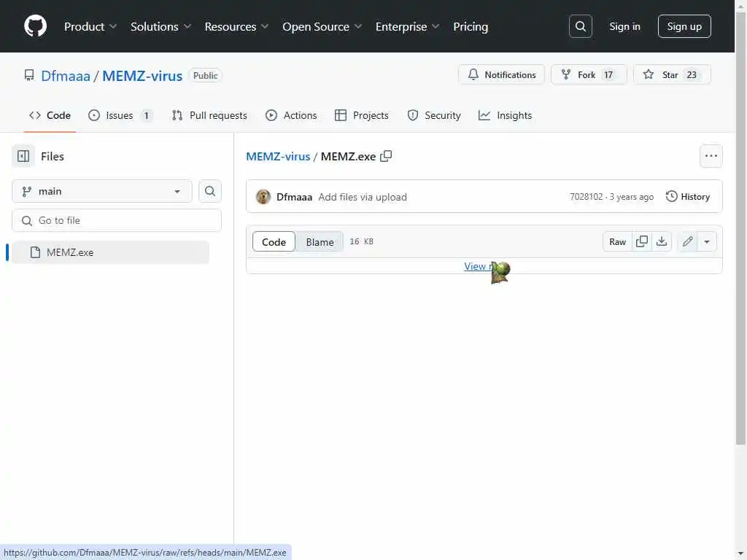Image resolution: width=747 pixels, height=560 pixels.
Task: Open the Actions tab
Action: [291, 115]
